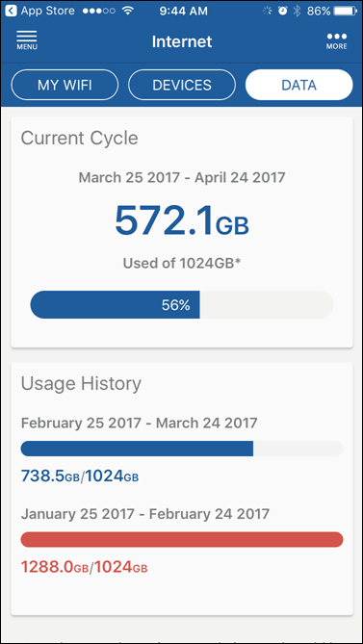The width and height of the screenshot is (363, 644).
Task: Tap the February–March blue usage bar
Action: pos(182,449)
